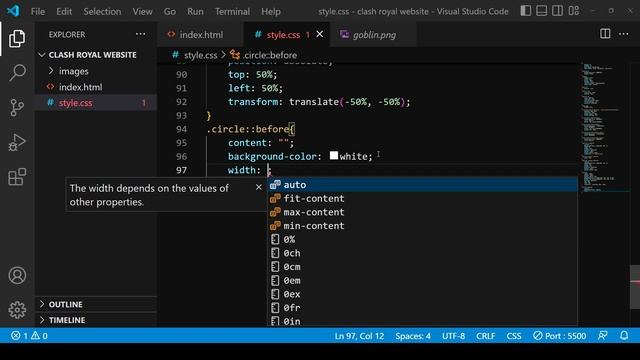640x360 pixels.
Task: Click the code minimap
Action: coord(605,127)
